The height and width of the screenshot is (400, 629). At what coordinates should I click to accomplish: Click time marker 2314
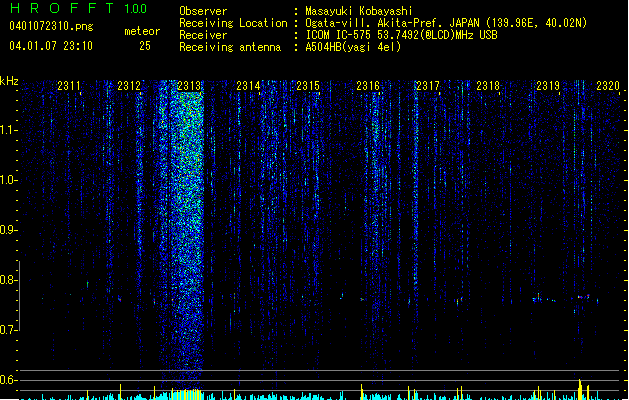pyautogui.click(x=248, y=85)
